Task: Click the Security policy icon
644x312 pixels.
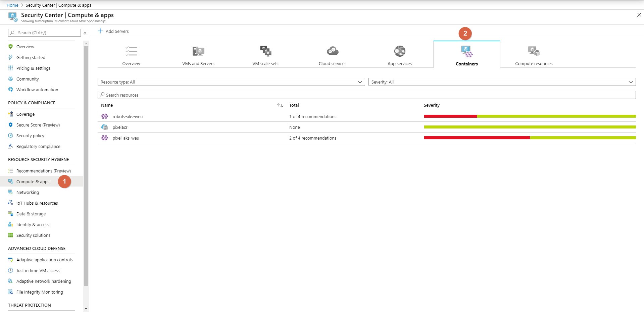Action: tap(10, 136)
